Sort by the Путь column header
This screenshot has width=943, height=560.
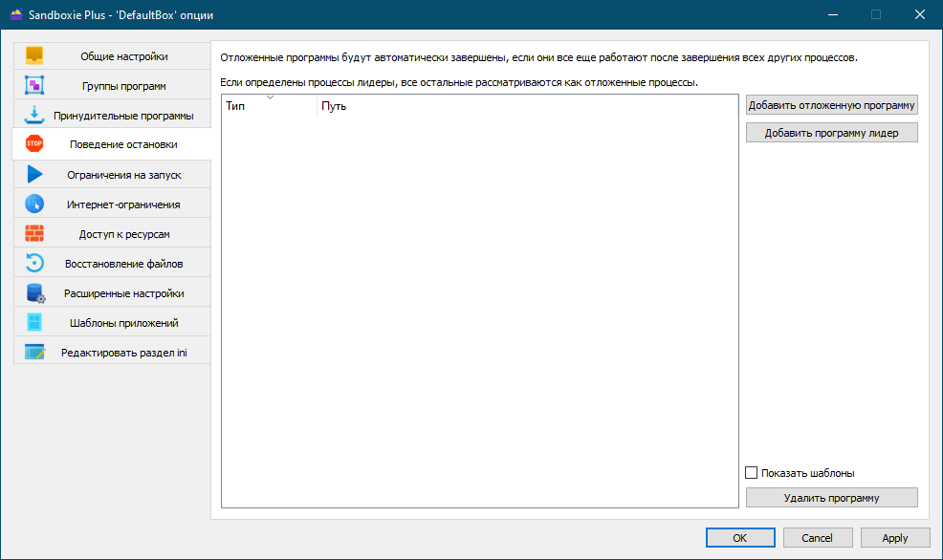click(x=527, y=106)
